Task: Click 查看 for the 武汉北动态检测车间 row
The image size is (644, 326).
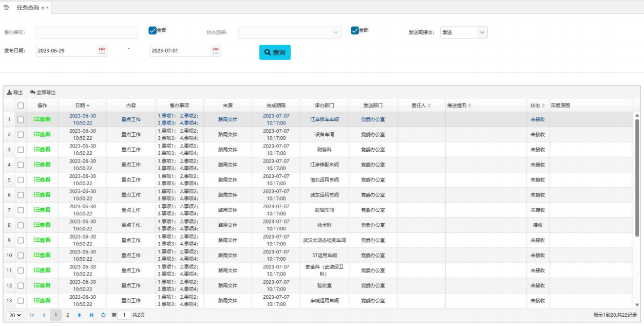Action: pos(42,240)
